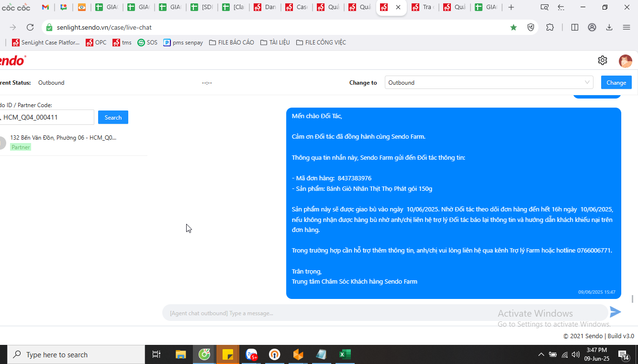
Task: Click the chat scrollbar thumb
Action: [633, 299]
